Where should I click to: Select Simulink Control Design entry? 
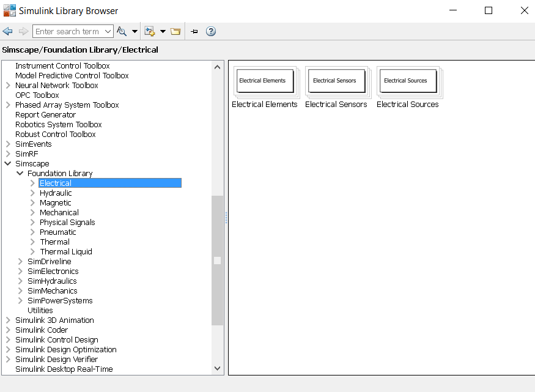click(x=57, y=340)
